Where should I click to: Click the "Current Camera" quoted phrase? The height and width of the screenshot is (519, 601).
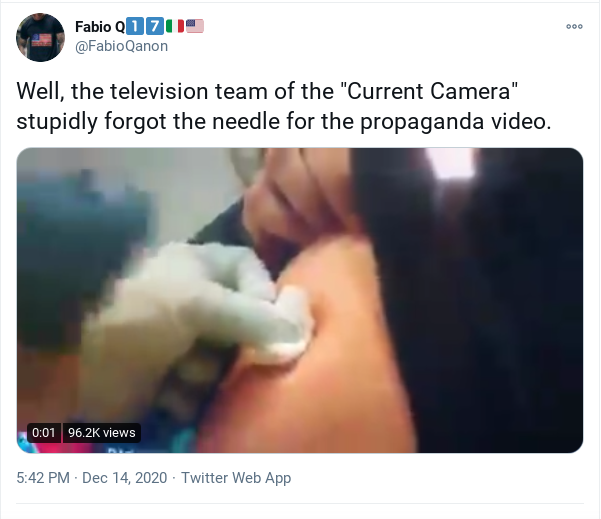tap(429, 91)
